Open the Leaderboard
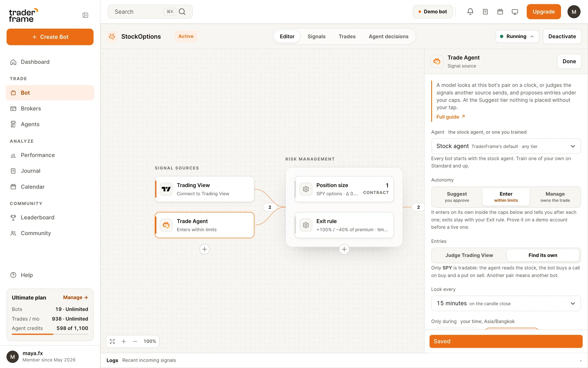The image size is (588, 368). coord(50,217)
